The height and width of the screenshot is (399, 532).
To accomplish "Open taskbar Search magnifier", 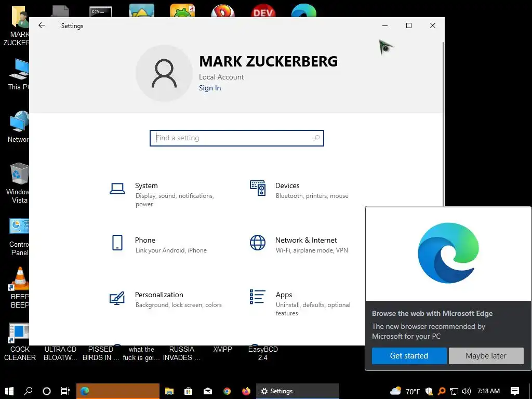I will click(28, 391).
